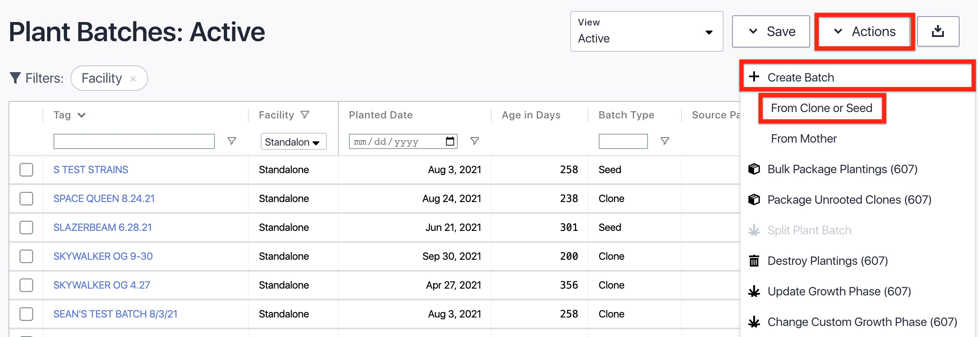Screen dimensions: 980x337
Task: Open the View Active dropdown
Action: pos(647,31)
